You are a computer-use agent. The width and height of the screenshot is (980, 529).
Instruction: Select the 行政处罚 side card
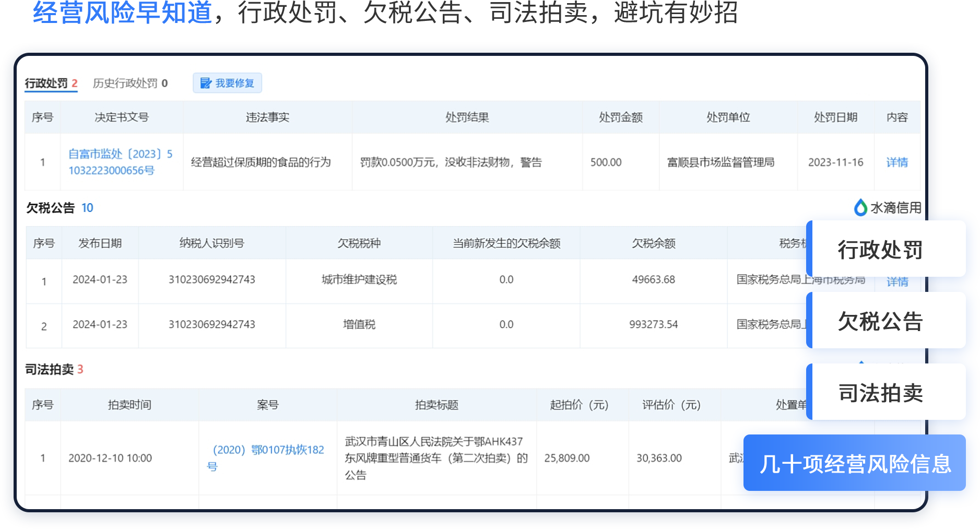pyautogui.click(x=880, y=250)
